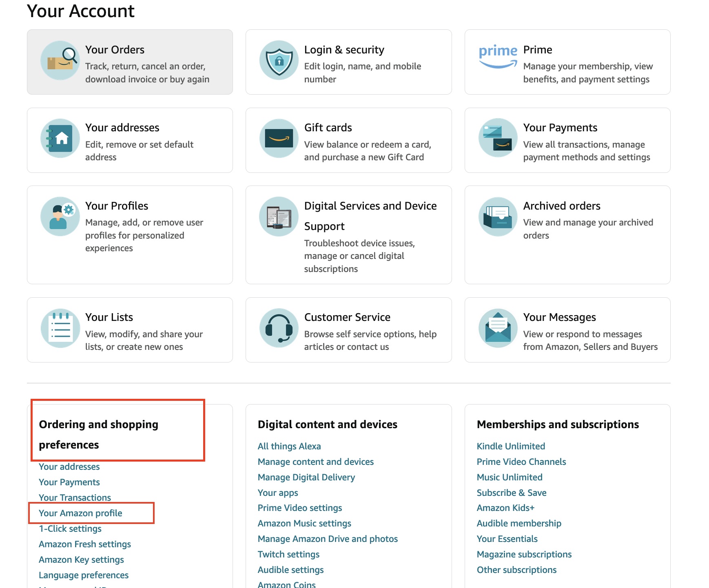Select the Your addresses house icon
Viewport: 709px width, 588px height.
pos(60,138)
